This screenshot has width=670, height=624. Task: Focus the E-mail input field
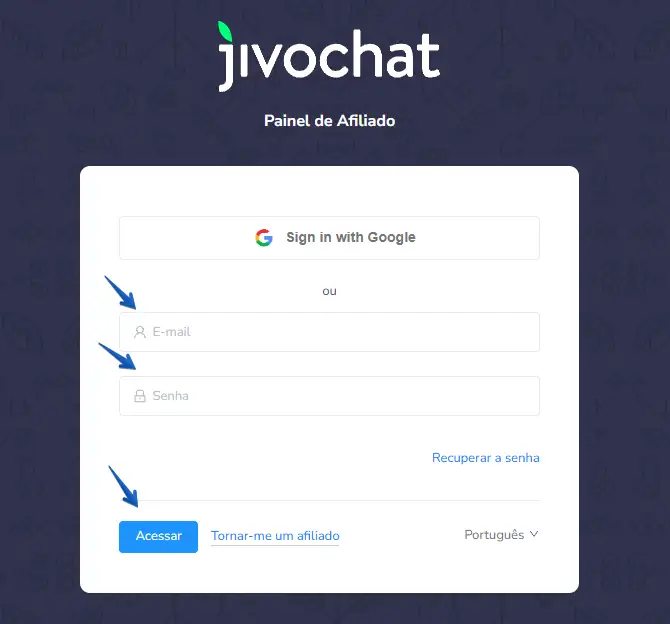(x=329, y=332)
